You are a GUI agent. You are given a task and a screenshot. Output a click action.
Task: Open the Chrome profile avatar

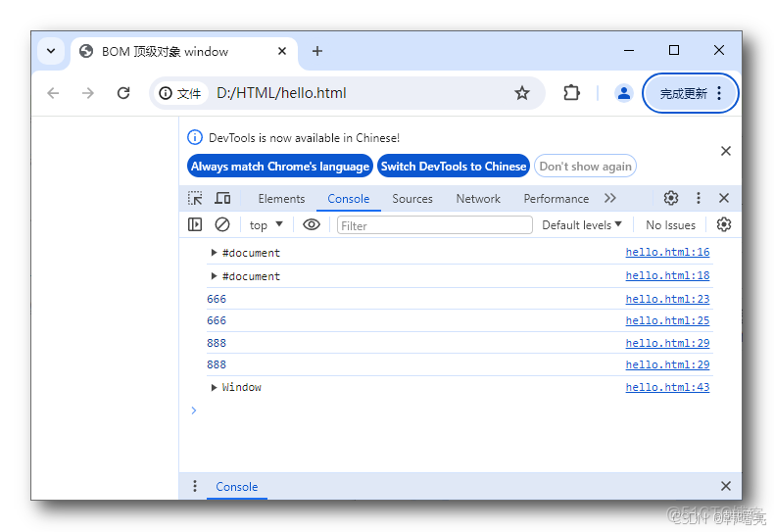pos(624,93)
